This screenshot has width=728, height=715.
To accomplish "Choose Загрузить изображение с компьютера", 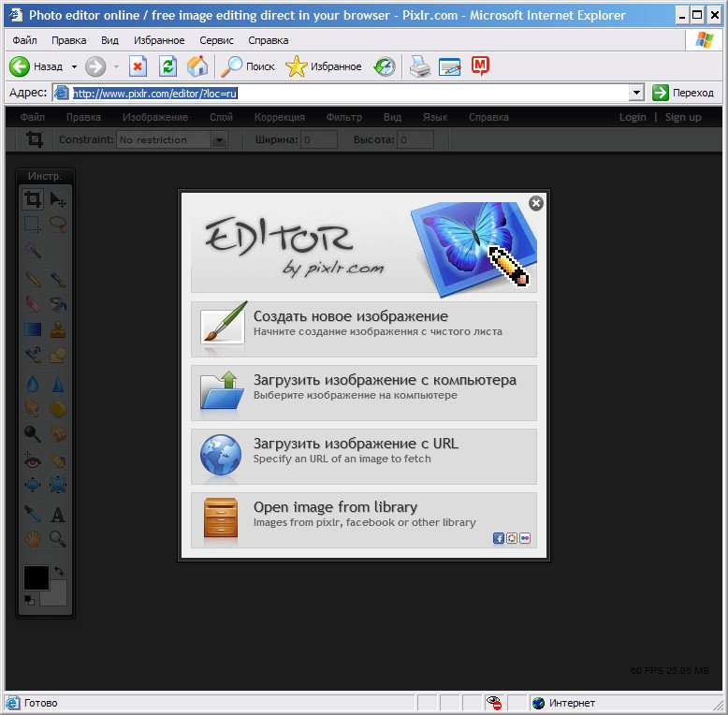I will [364, 393].
